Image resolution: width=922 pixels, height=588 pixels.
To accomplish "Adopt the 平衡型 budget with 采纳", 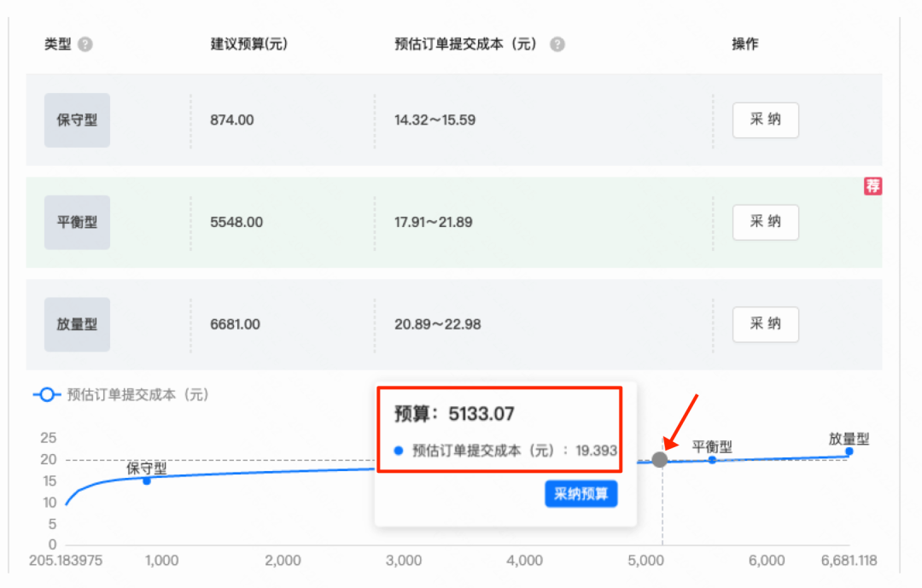I will 765,222.
